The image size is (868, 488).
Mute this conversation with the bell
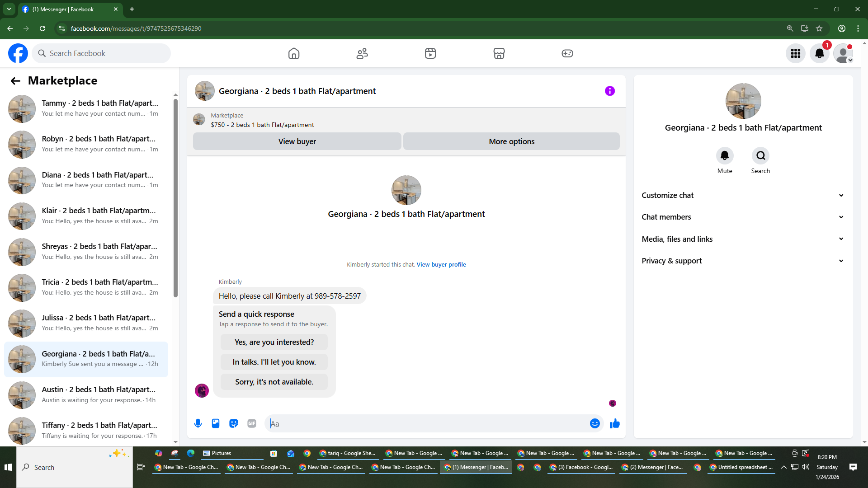click(x=725, y=156)
